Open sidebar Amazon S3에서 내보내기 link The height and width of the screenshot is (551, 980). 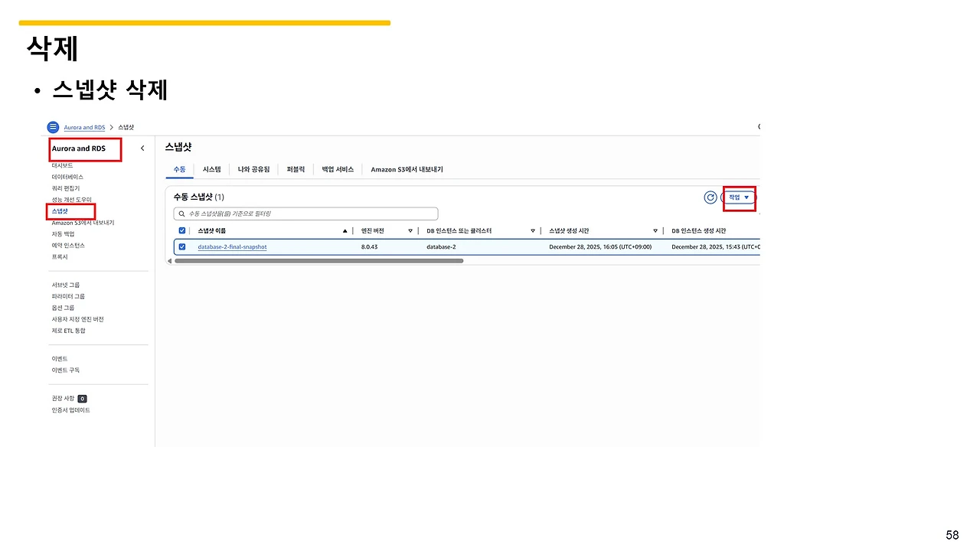point(83,223)
